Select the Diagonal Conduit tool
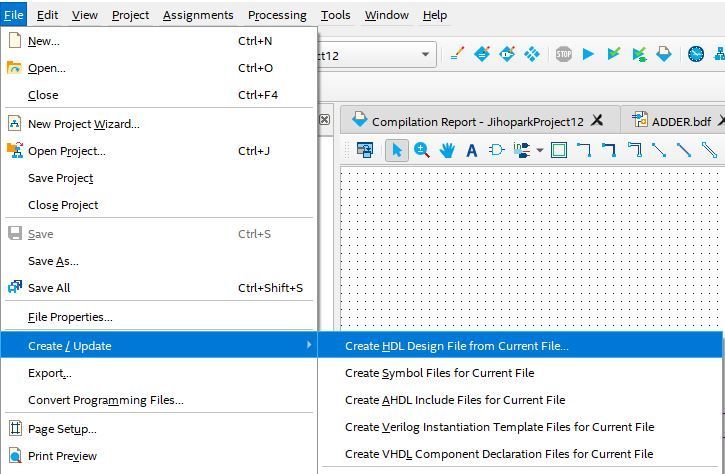 (x=709, y=150)
